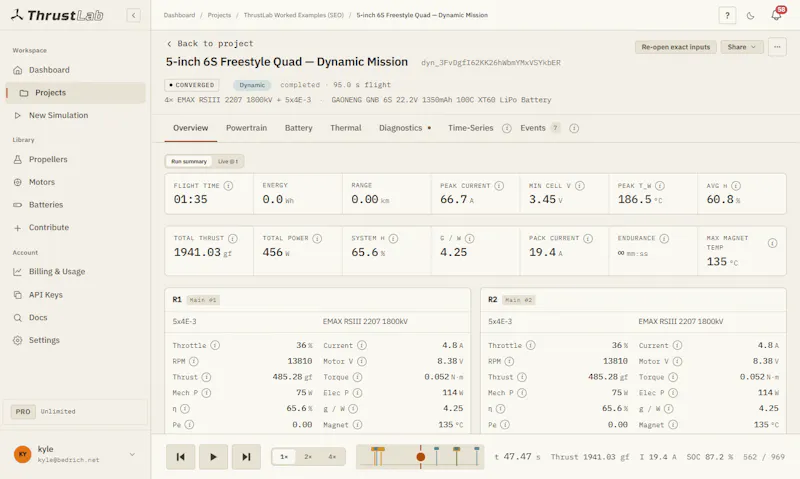The image size is (800, 479).
Task: Click ThrustLab Worked Examples (SEO) breadcrumb
Action: pyautogui.click(x=293, y=15)
